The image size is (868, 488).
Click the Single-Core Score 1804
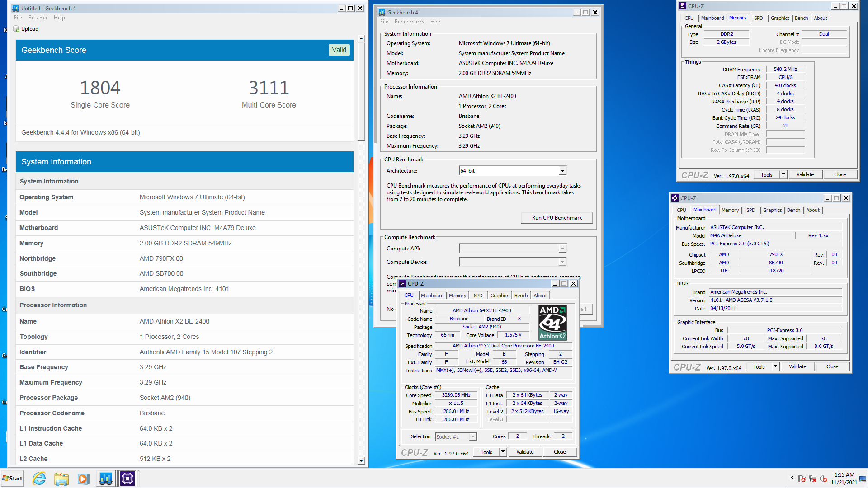click(100, 88)
